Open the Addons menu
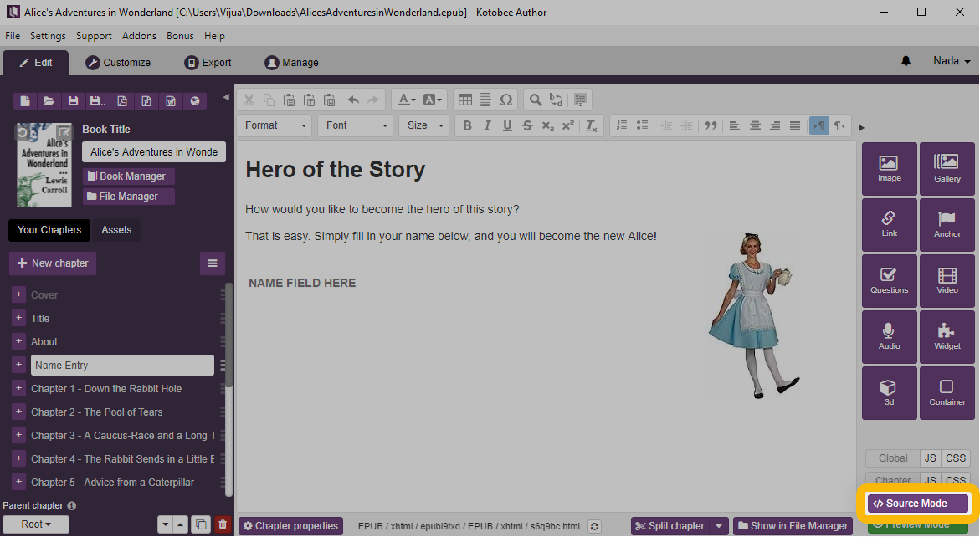Screen dimensions: 980x537 139,36
